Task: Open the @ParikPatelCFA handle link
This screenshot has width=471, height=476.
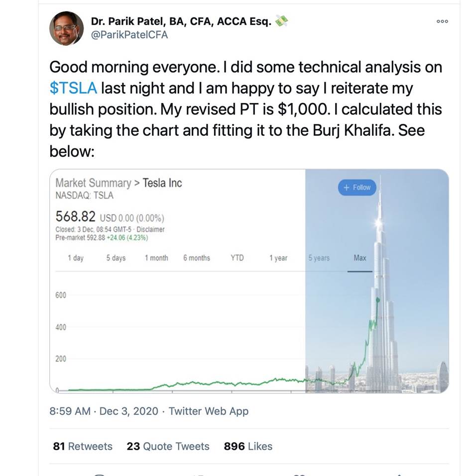Action: [x=129, y=35]
